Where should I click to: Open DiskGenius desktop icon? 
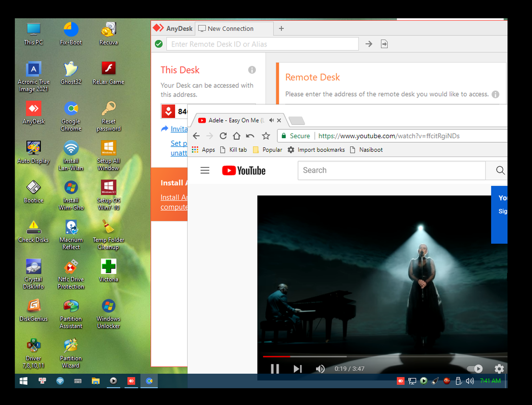(x=33, y=310)
